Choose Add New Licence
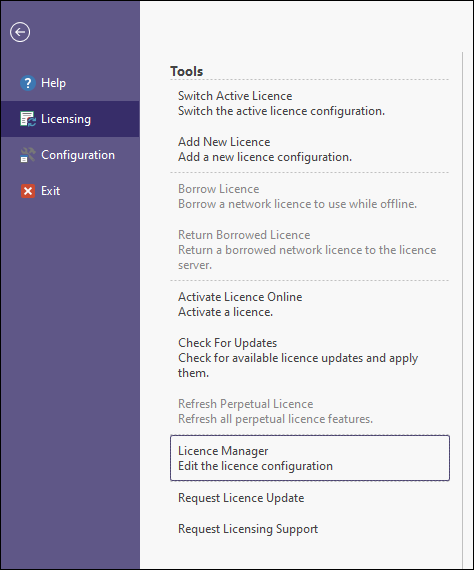 coord(310,149)
